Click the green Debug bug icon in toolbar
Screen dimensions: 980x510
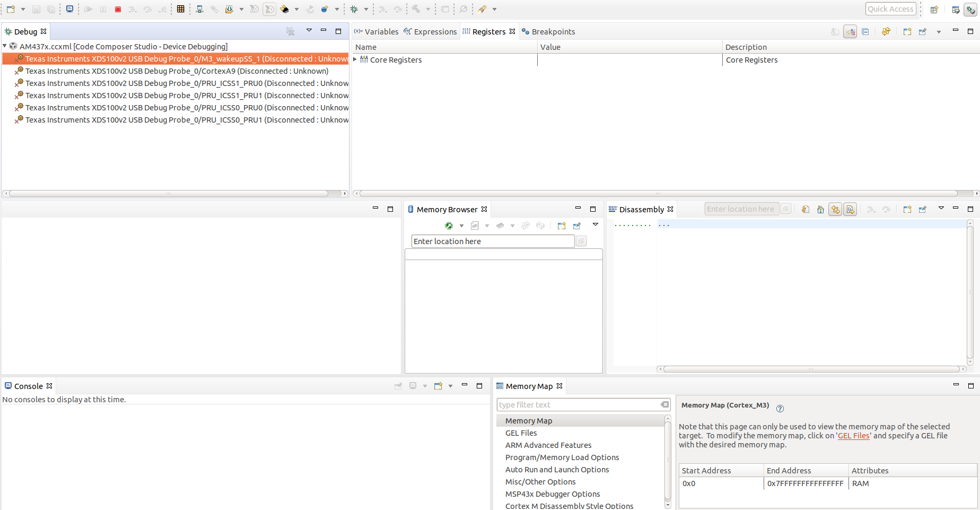tap(354, 9)
